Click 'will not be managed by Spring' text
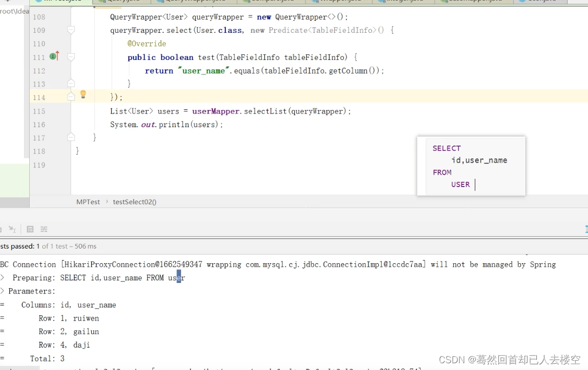The image size is (588, 370). point(493,264)
